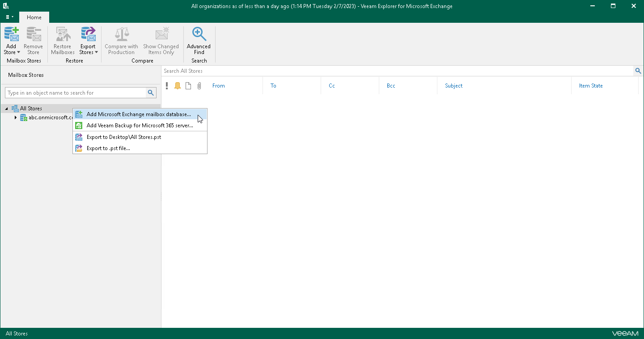Viewport: 644px width, 339px height.
Task: Expand the abc.onmicrosoft.com tree node
Action: click(x=17, y=117)
